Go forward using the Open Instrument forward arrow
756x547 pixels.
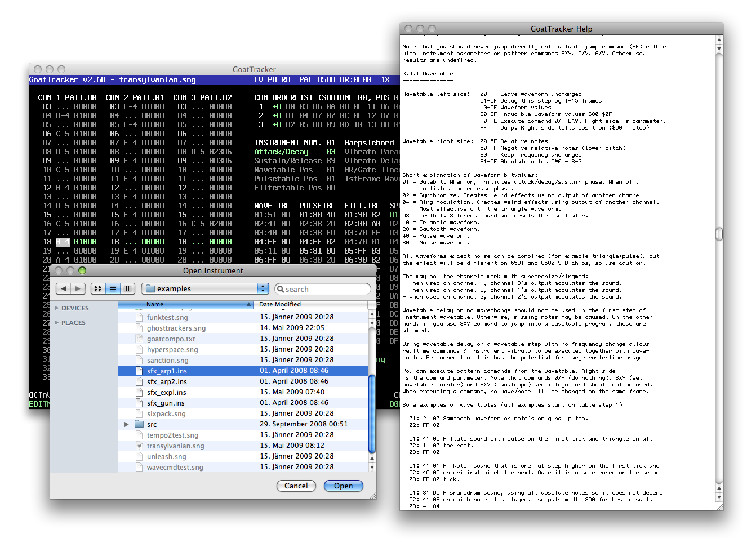(78, 289)
